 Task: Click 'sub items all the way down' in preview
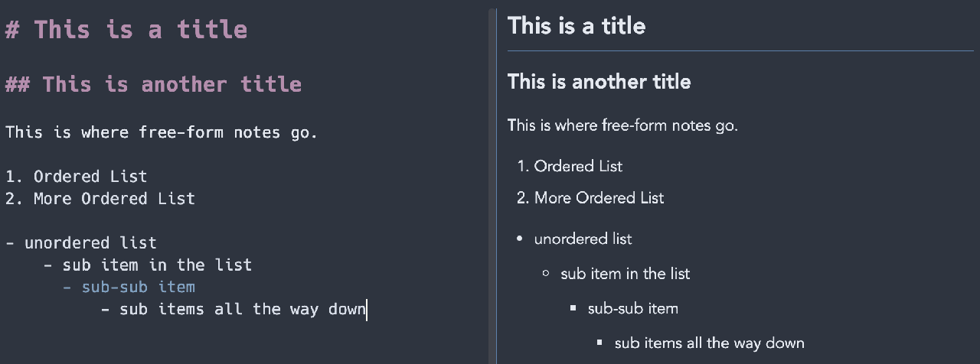709,343
